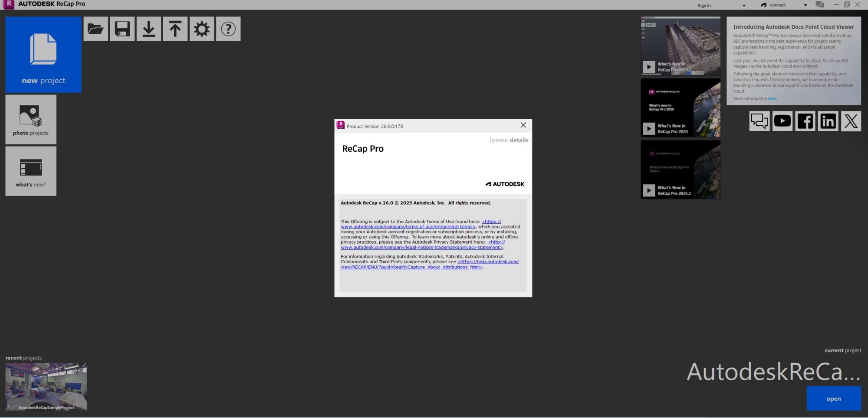Open an existing project file
Screen dimensions: 868x418
click(95, 29)
